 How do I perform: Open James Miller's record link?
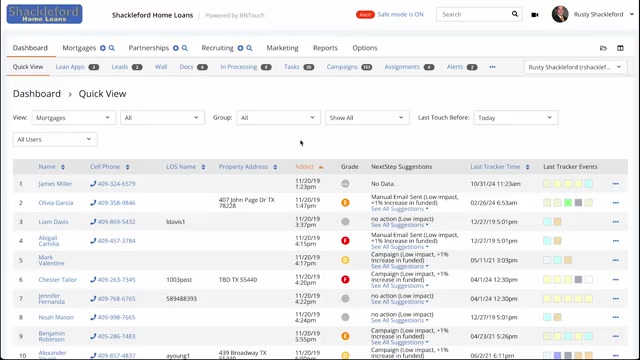click(55, 184)
